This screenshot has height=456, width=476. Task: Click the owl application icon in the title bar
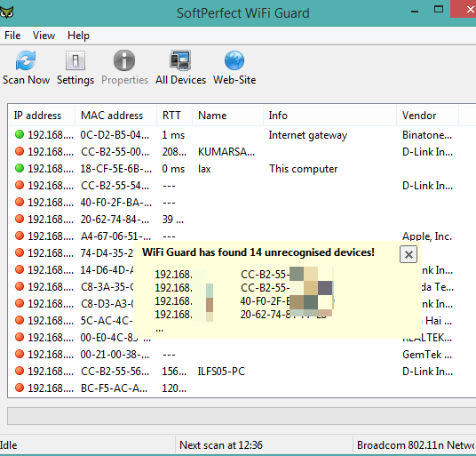click(x=7, y=13)
